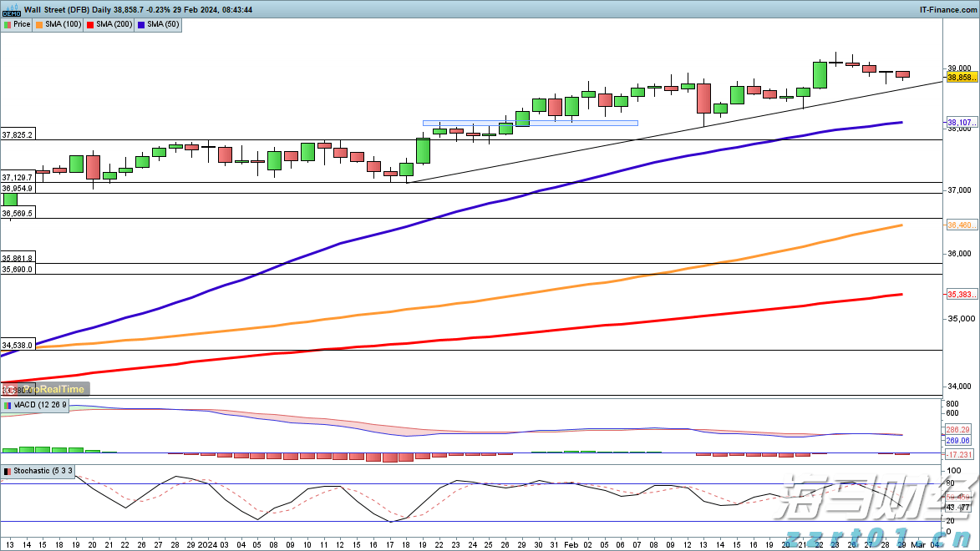Click the orange SMA (100) legend swatch

coord(39,24)
